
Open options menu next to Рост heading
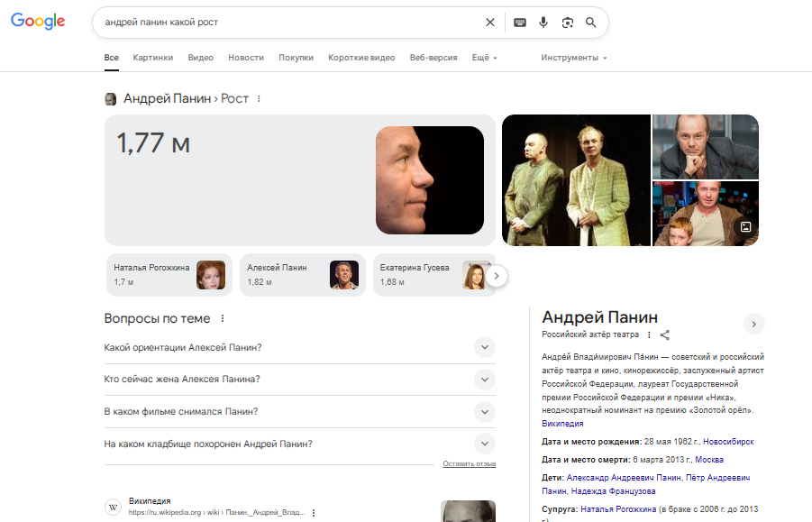point(259,98)
